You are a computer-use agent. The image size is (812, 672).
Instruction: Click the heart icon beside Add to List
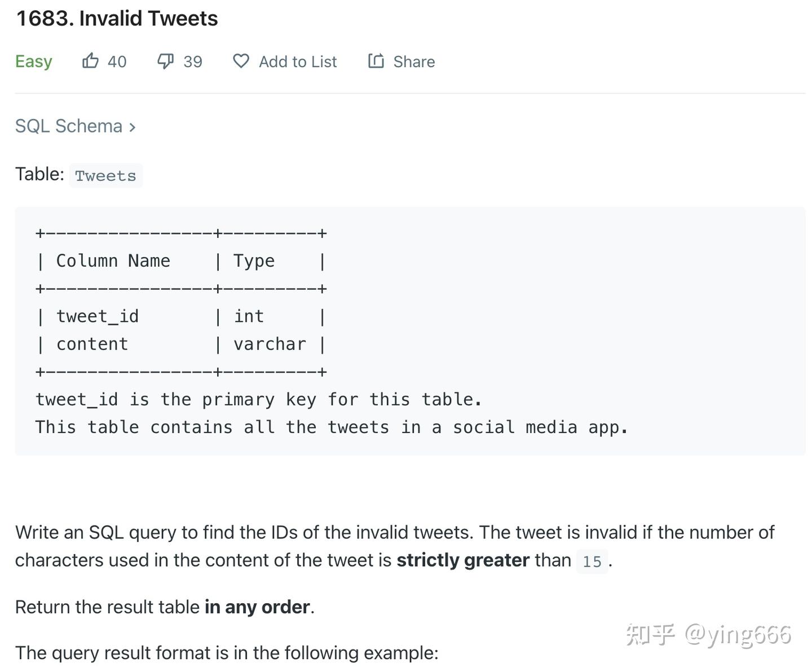241,61
